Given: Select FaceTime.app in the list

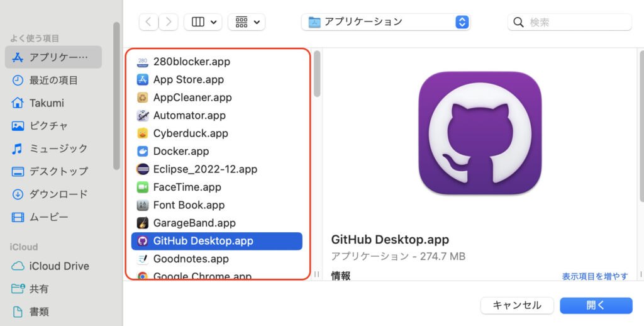Looking at the screenshot, I should coord(217,187).
